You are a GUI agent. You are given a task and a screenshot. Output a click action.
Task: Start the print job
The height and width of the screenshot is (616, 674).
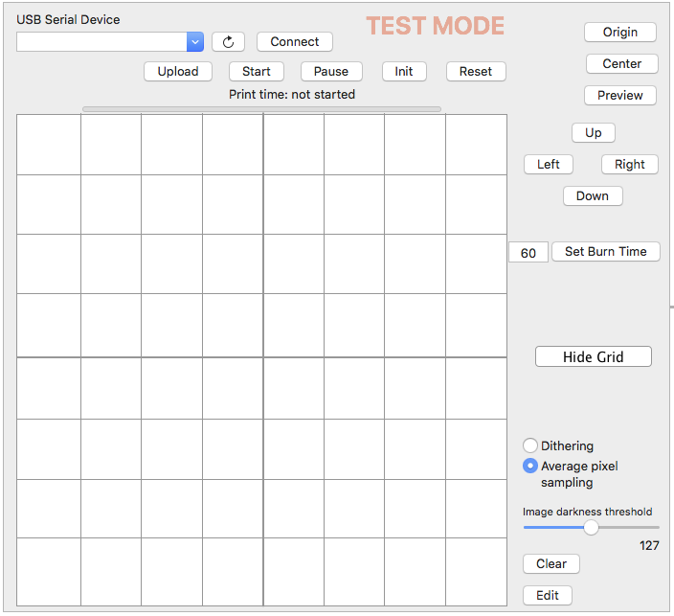pyautogui.click(x=257, y=72)
